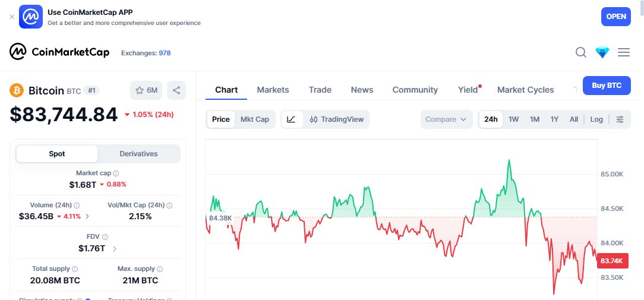Add Bitcoin to watchlist via star 6M

(146, 90)
